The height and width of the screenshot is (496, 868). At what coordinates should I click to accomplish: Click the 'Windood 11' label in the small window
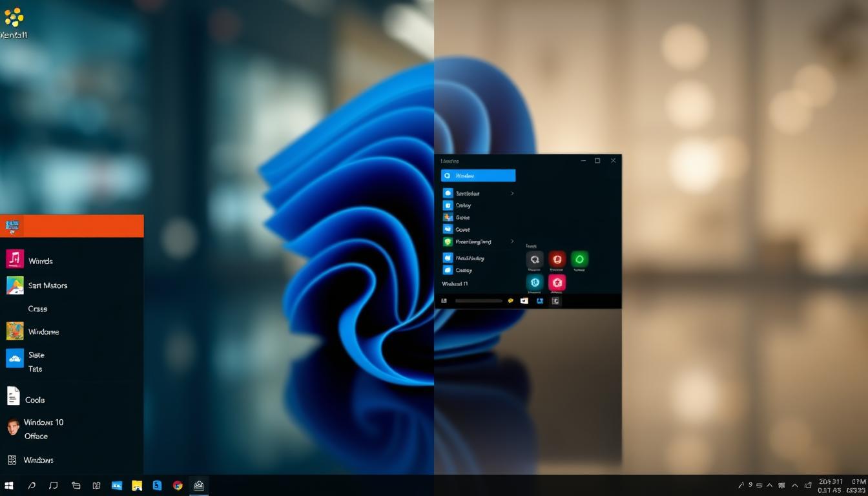click(455, 284)
